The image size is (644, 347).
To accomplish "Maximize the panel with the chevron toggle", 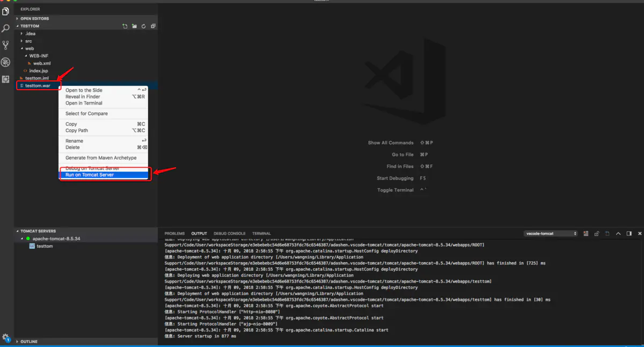I will point(618,233).
